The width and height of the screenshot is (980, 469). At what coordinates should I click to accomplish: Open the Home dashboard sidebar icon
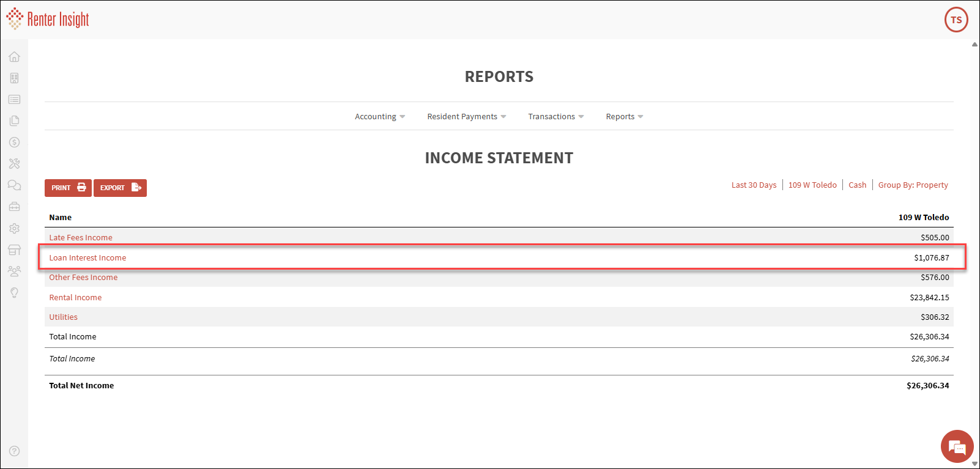(x=14, y=57)
